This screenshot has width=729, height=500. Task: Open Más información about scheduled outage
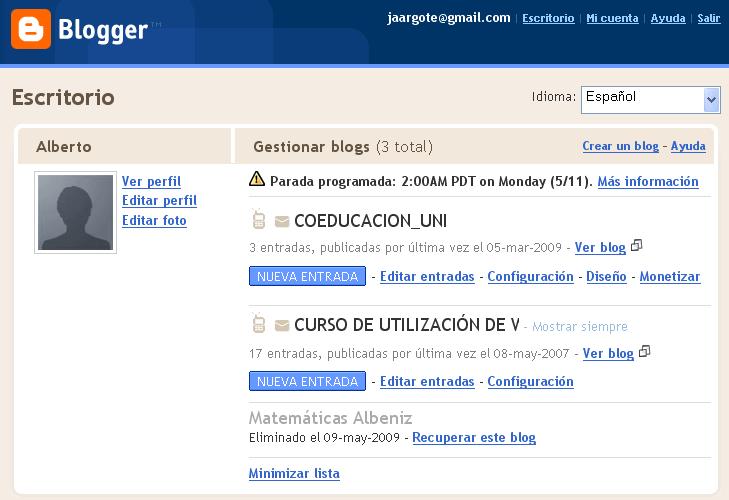(x=648, y=181)
